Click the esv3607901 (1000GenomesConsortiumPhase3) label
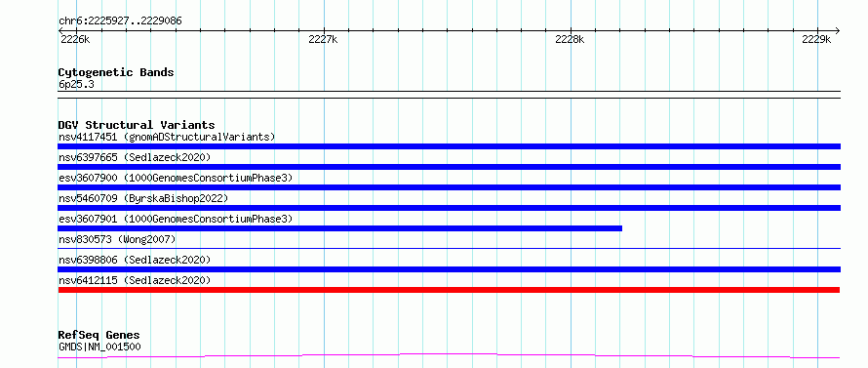The height and width of the screenshot is (368, 868). [176, 219]
